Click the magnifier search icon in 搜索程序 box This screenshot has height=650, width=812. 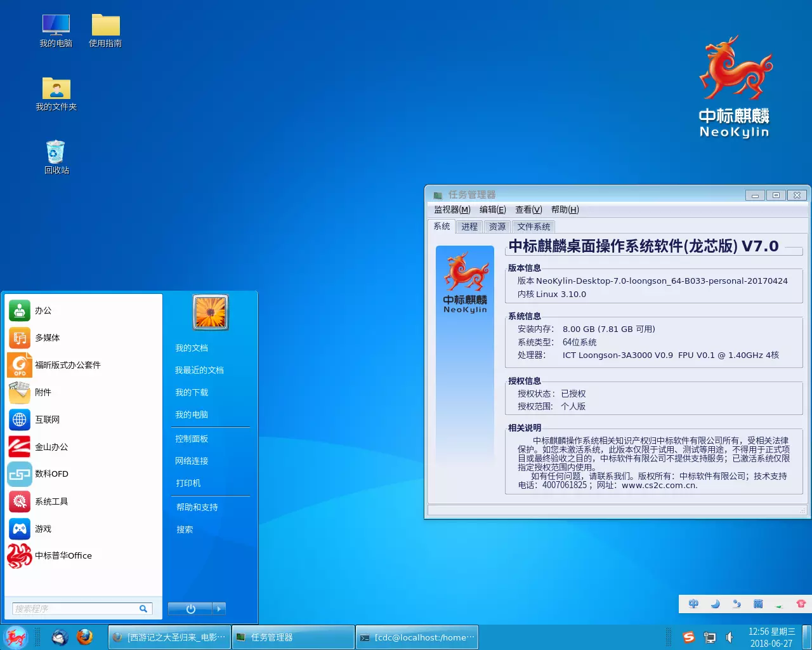tap(143, 609)
